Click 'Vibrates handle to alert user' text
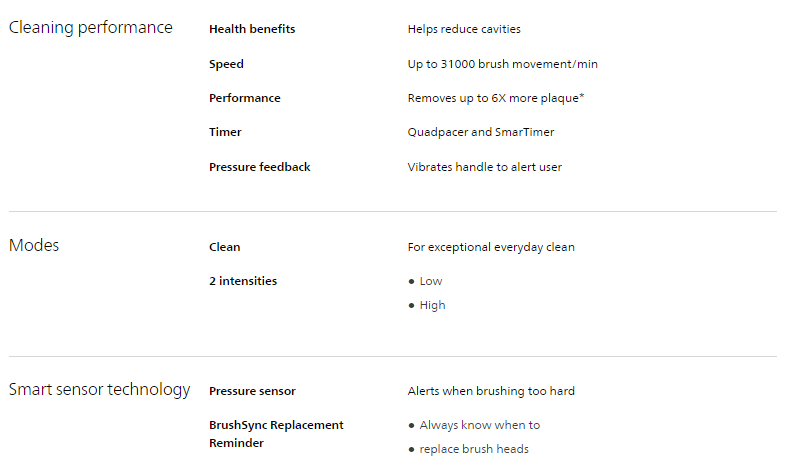The width and height of the screenshot is (790, 468). tap(484, 167)
